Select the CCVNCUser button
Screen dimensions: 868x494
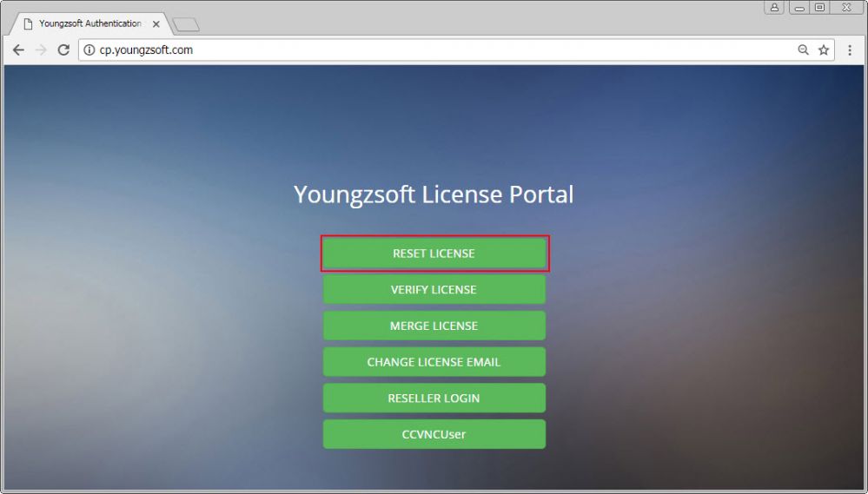(x=434, y=434)
